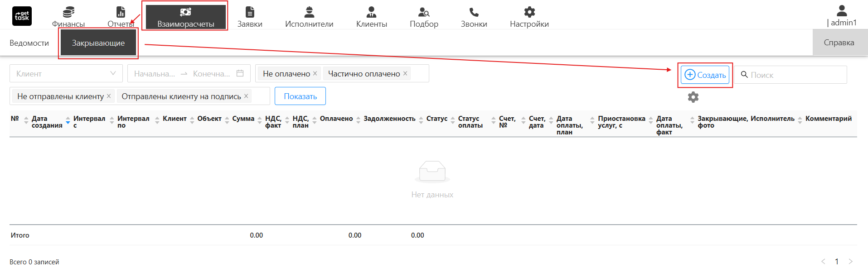Open the Финансы section icon
This screenshot has width=868, height=277.
click(68, 12)
